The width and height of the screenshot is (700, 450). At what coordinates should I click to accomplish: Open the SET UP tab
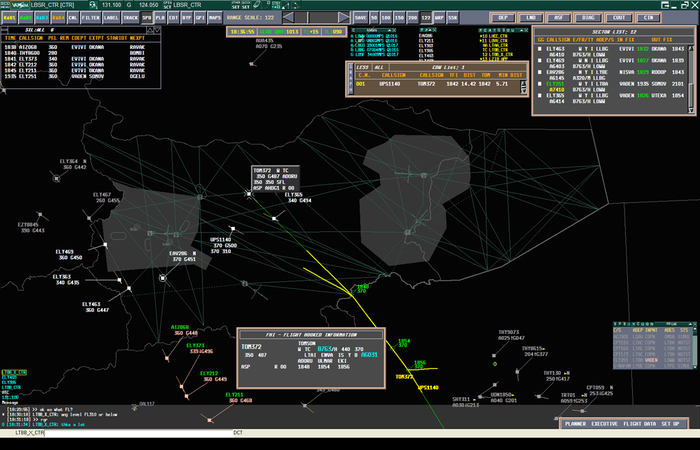[x=670, y=424]
